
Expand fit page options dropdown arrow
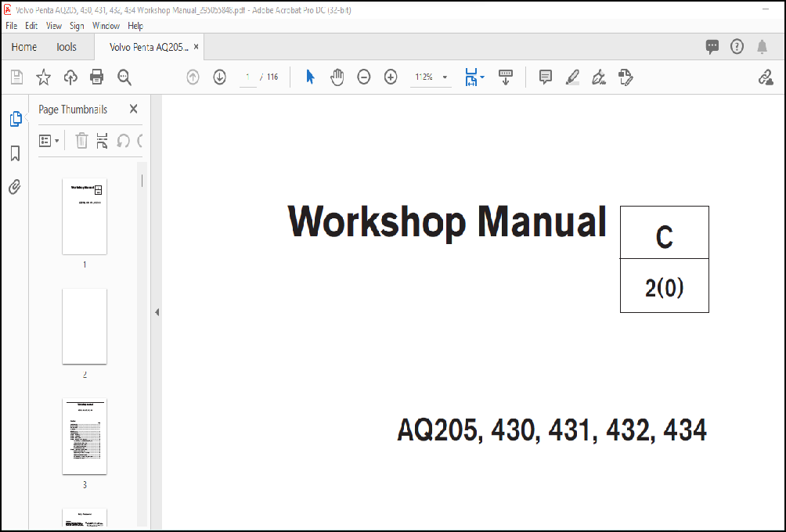point(483,77)
